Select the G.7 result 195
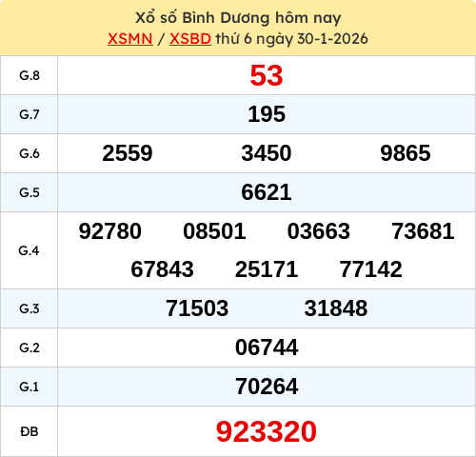The image size is (476, 457). pos(267,114)
